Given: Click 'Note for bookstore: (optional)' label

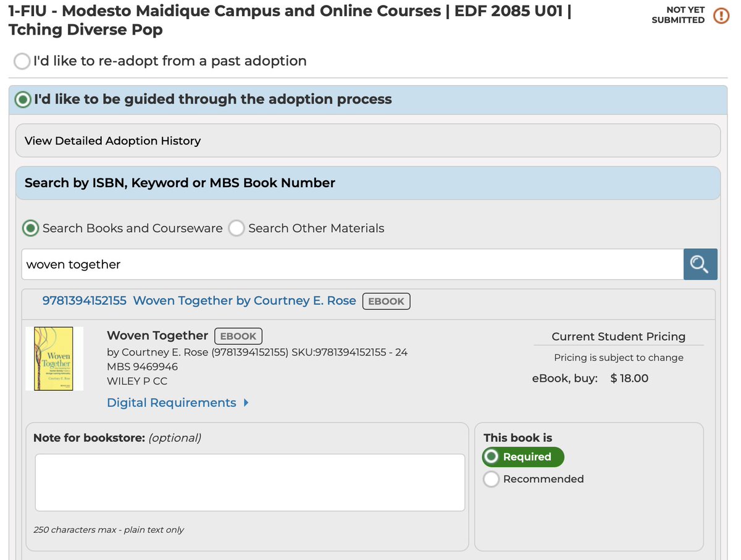Looking at the screenshot, I should click(x=117, y=438).
